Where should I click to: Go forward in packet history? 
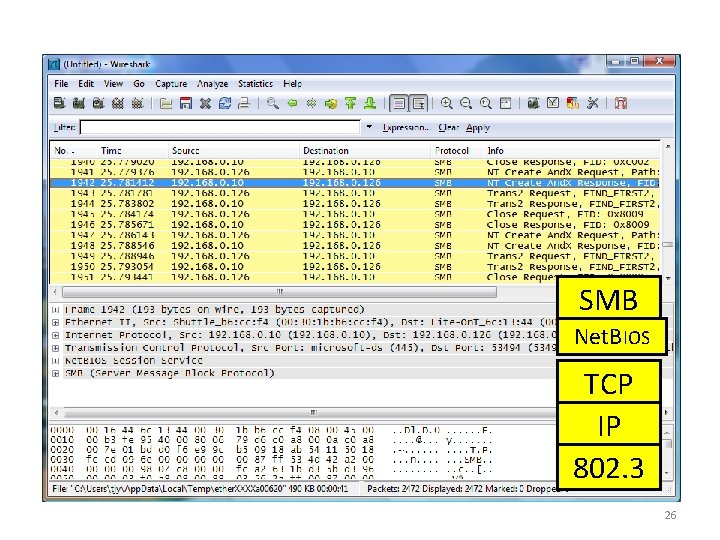(x=311, y=103)
